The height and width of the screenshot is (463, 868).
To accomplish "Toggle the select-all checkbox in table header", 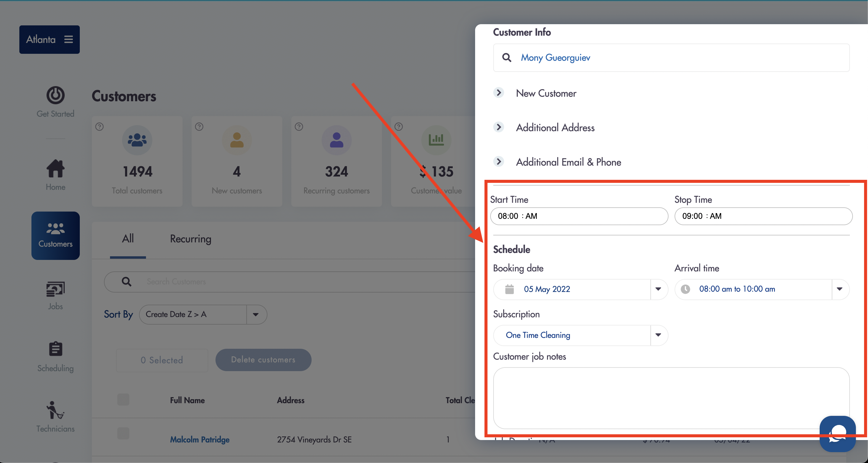I will click(x=123, y=400).
